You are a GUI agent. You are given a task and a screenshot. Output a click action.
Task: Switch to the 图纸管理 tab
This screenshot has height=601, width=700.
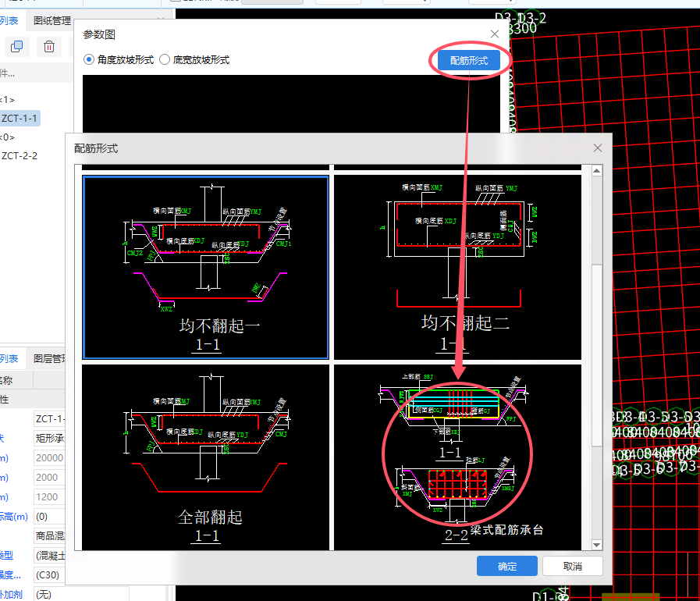click(52, 20)
